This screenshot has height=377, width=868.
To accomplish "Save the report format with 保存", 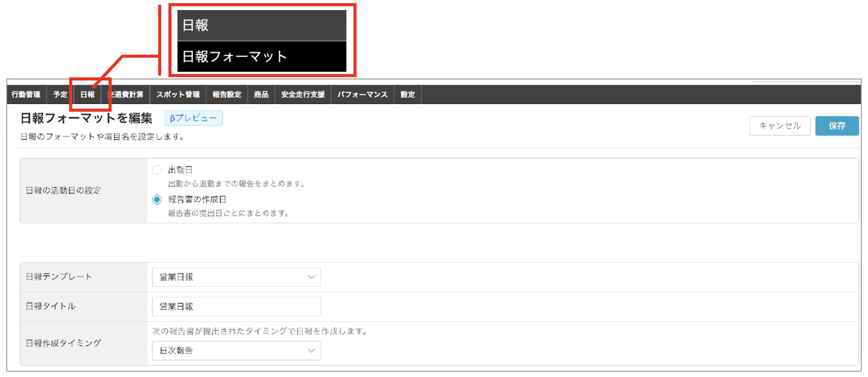I will point(837,126).
